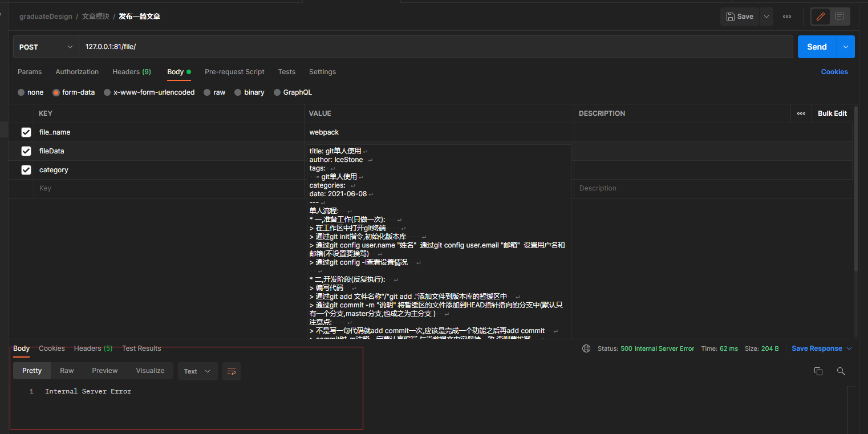Screen dimensions: 868x434
Task: Select the none body type
Action: click(x=31, y=92)
